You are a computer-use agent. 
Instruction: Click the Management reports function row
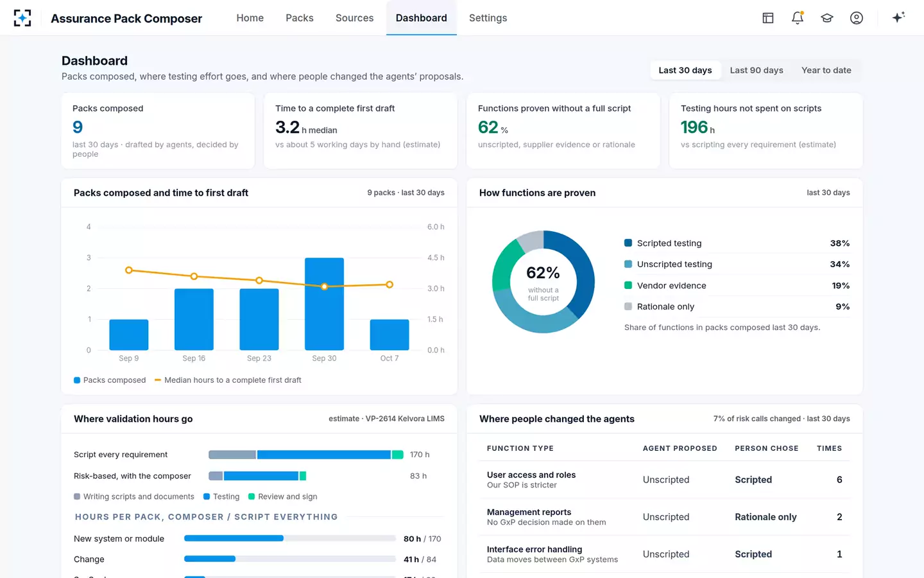click(x=665, y=517)
